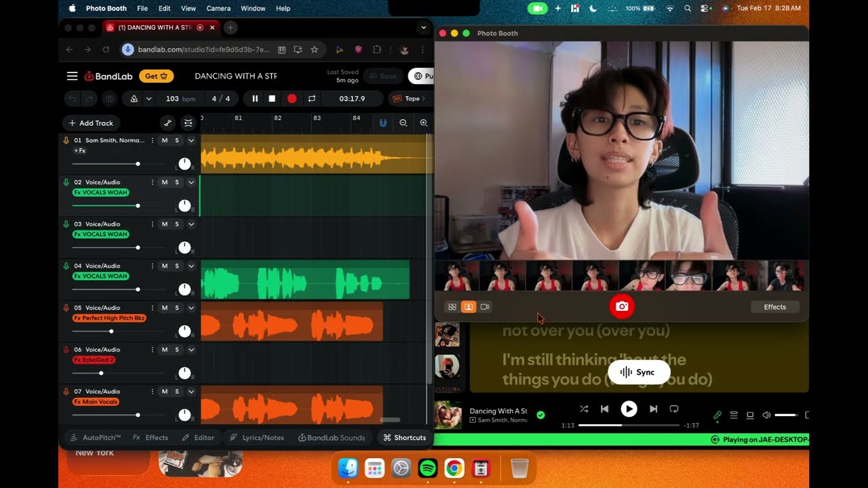Open the BandLab hamburger menu
This screenshot has height=488, width=868.
pyautogui.click(x=72, y=76)
